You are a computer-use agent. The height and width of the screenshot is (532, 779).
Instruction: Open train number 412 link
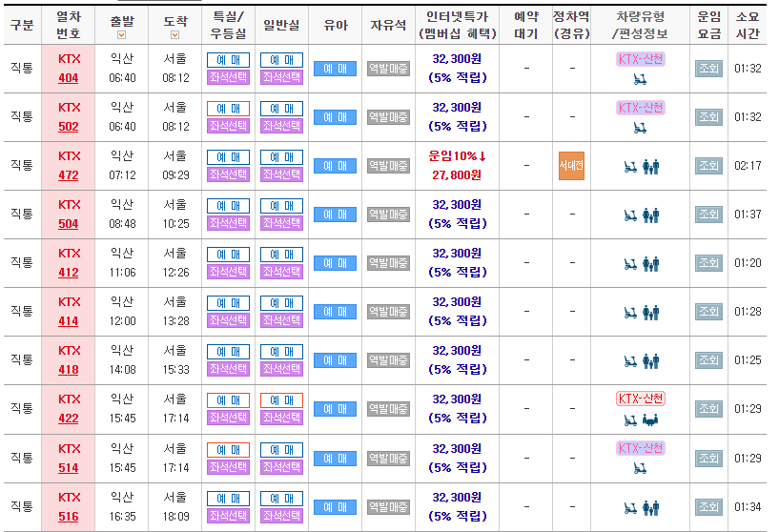pos(68,273)
